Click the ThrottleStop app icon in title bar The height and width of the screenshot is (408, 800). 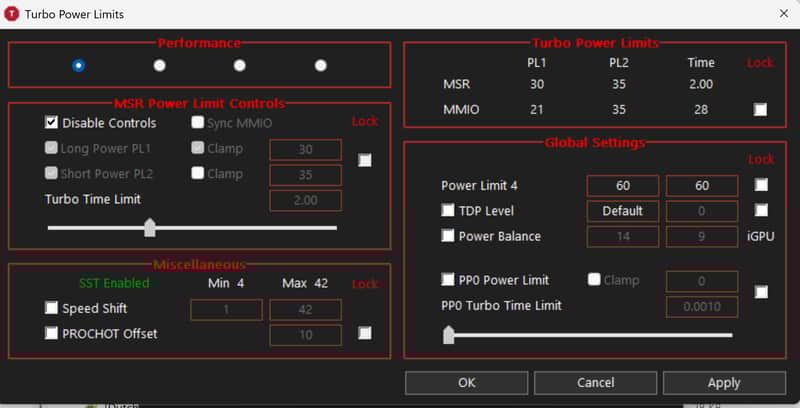tap(11, 14)
